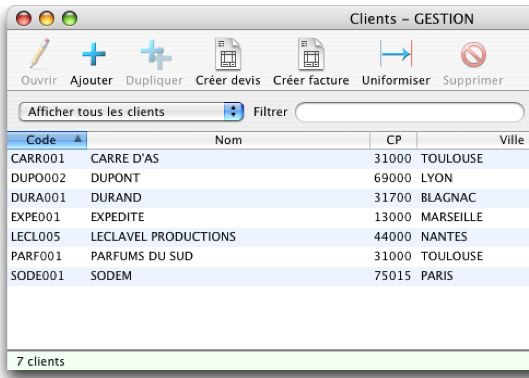Click the city LYON
This screenshot has height=378, width=529.
pos(437,178)
